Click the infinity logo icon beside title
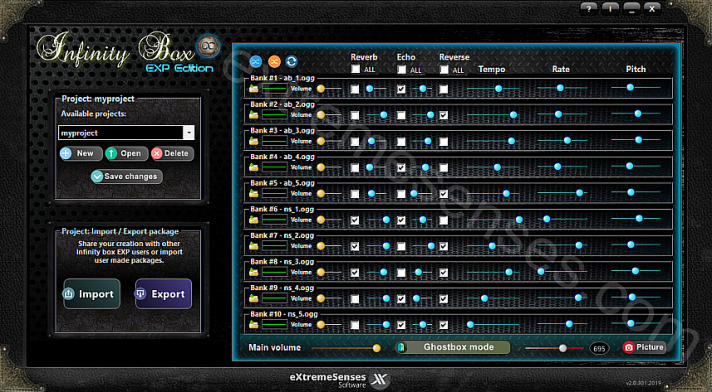The height and width of the screenshot is (392, 712). (208, 46)
